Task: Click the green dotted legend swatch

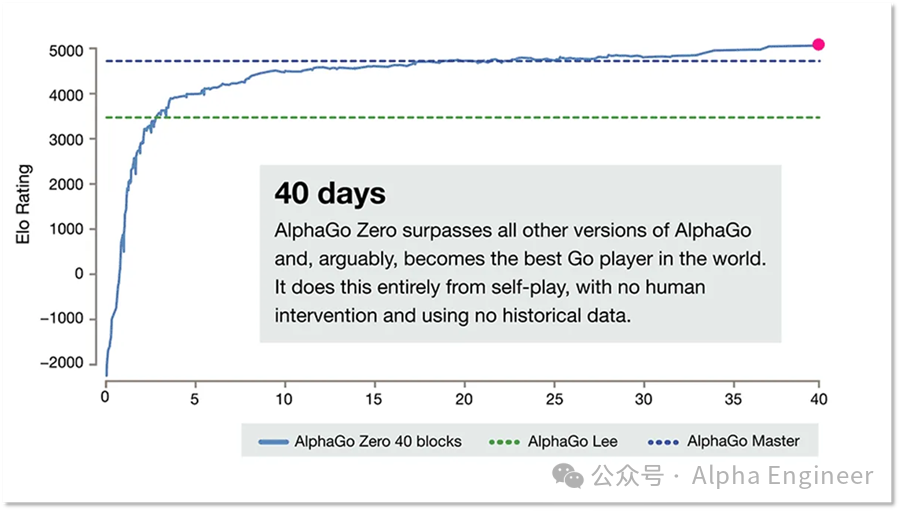Action: (504, 442)
